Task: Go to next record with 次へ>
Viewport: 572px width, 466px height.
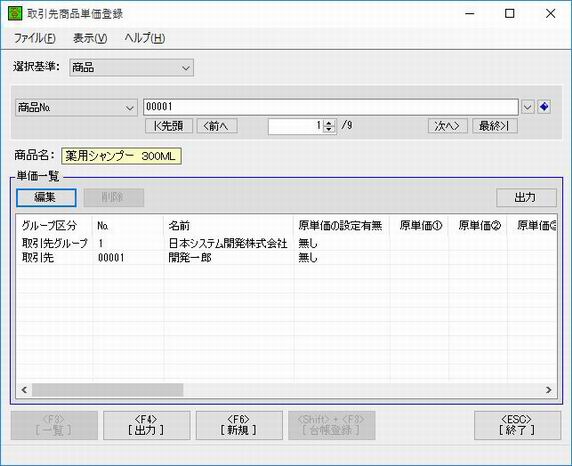Action: [x=447, y=126]
